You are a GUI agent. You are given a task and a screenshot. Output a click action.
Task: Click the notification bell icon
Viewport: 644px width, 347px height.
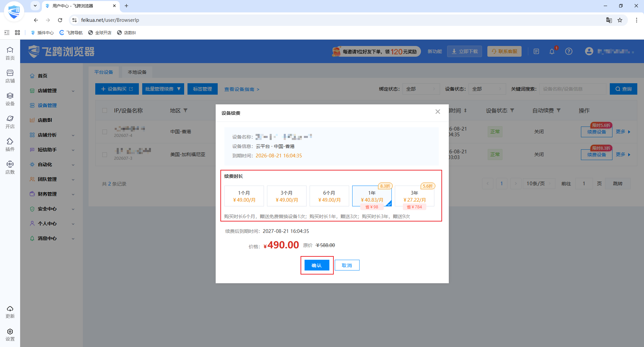[x=552, y=51]
